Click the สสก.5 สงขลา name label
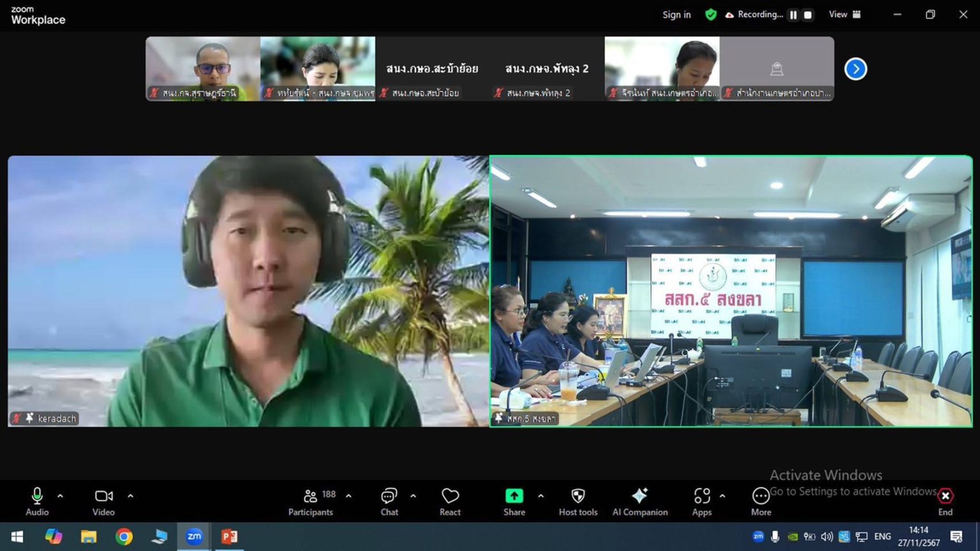The image size is (980, 551). click(x=531, y=418)
